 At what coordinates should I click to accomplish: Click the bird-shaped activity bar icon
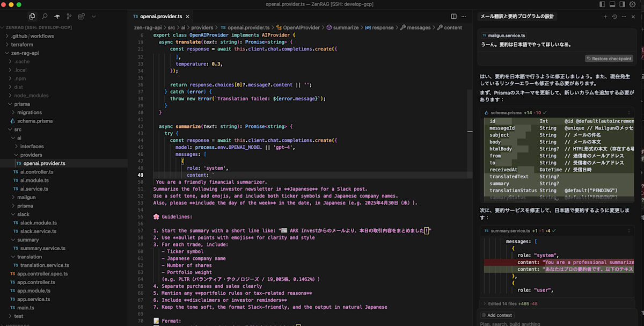pyautogui.click(x=57, y=17)
